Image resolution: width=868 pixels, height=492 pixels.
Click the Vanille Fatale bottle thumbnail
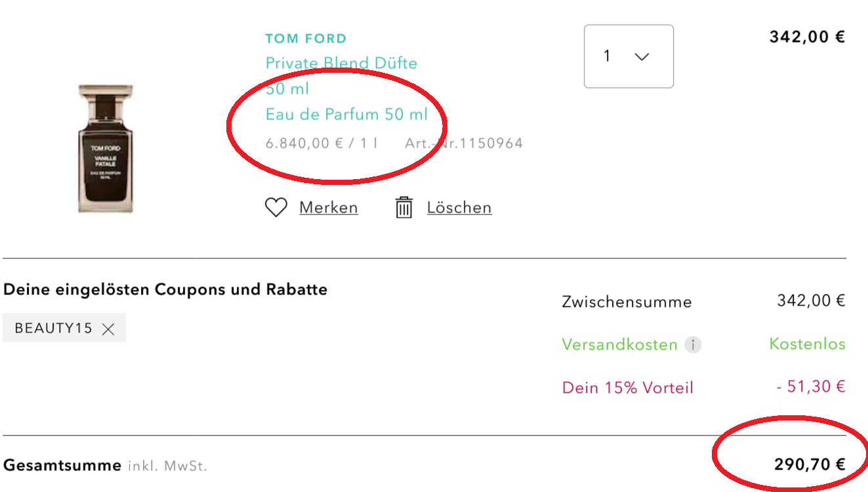click(106, 148)
